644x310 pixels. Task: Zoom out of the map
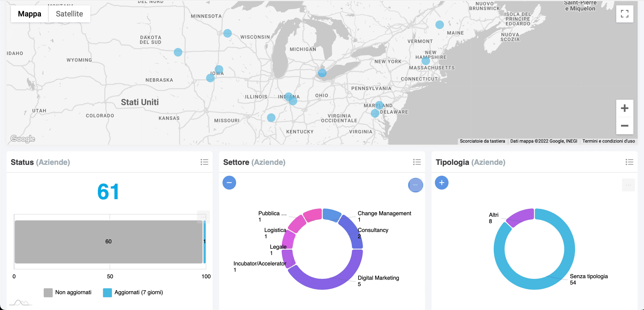coord(624,126)
